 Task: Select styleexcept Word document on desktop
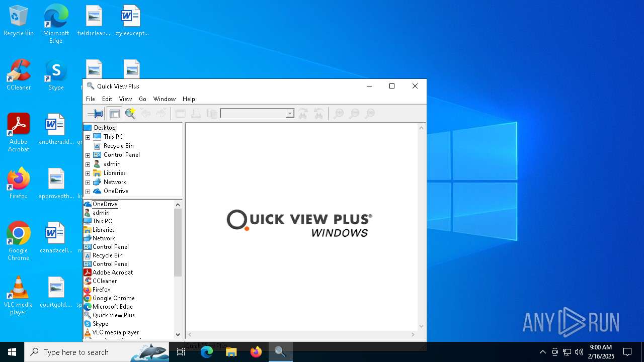click(132, 21)
